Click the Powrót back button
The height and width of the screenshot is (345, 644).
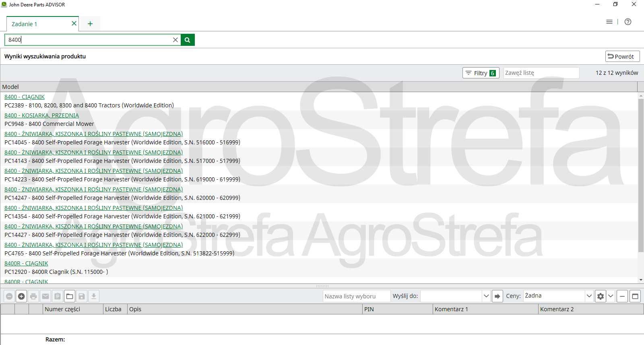click(x=622, y=56)
